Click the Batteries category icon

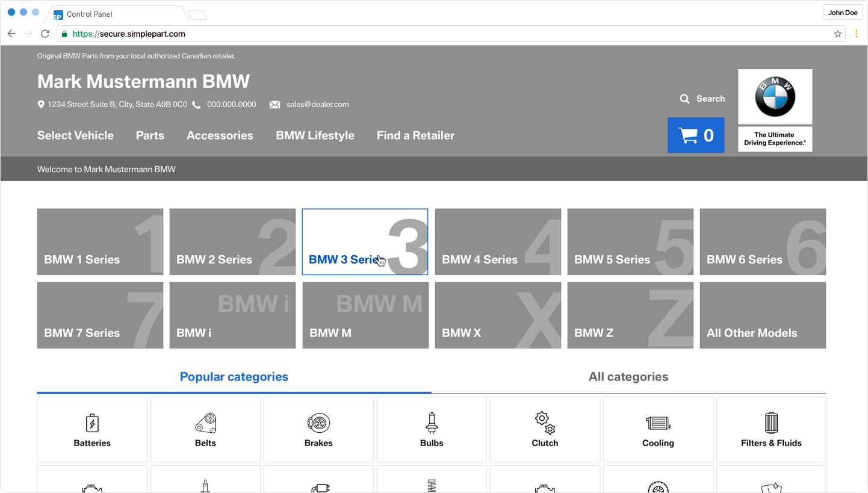click(92, 423)
